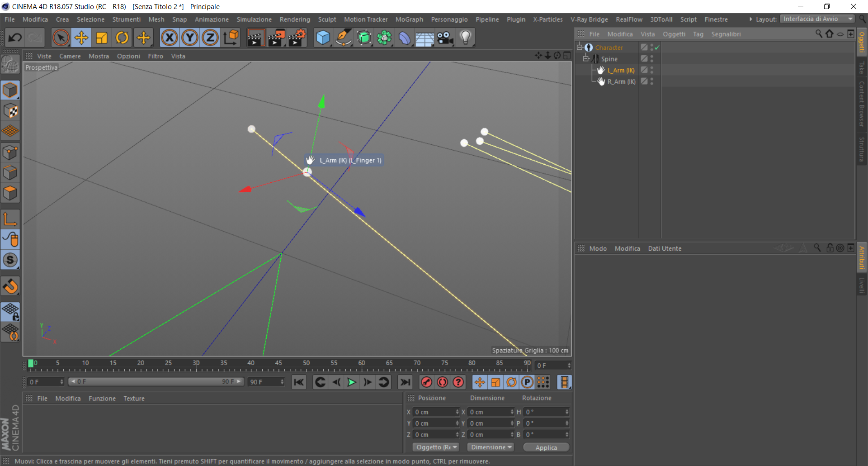The height and width of the screenshot is (466, 868).
Task: Add a Light object
Action: pos(466,38)
